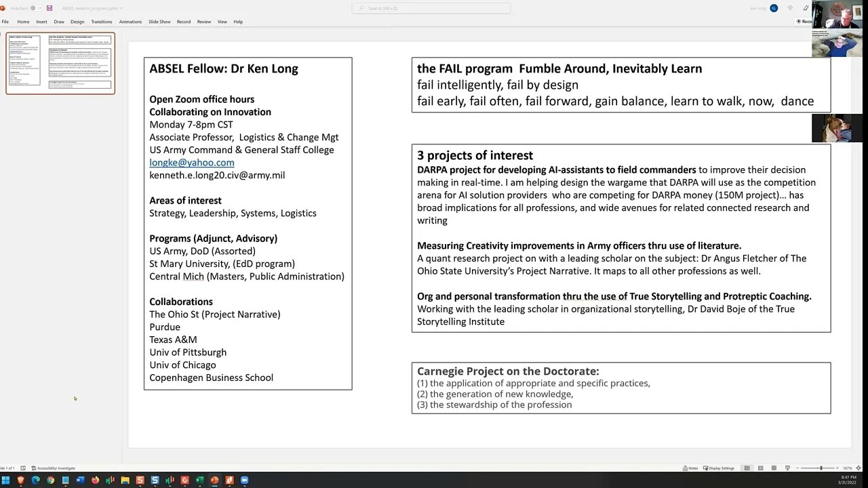Image resolution: width=868 pixels, height=488 pixels.
Task: Click the 'Areas of interest' heading
Action: (x=185, y=201)
